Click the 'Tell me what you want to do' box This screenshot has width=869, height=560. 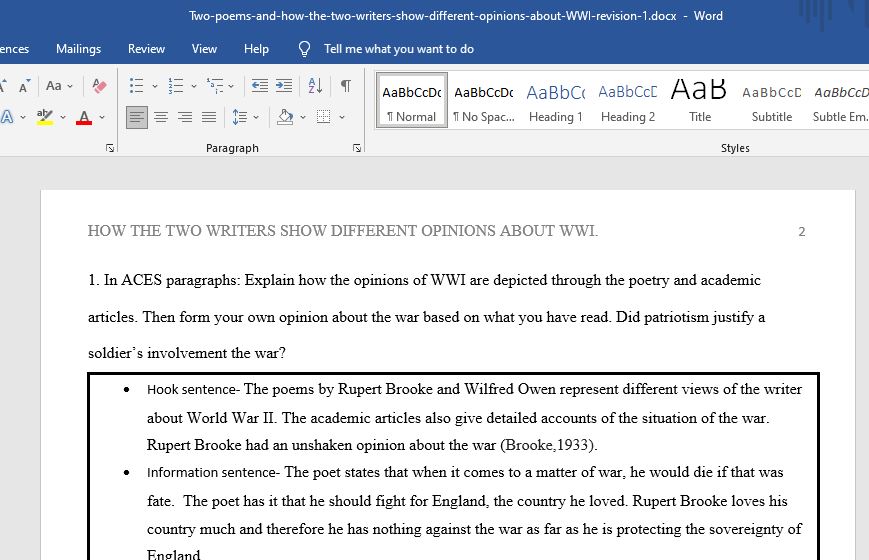(x=399, y=49)
